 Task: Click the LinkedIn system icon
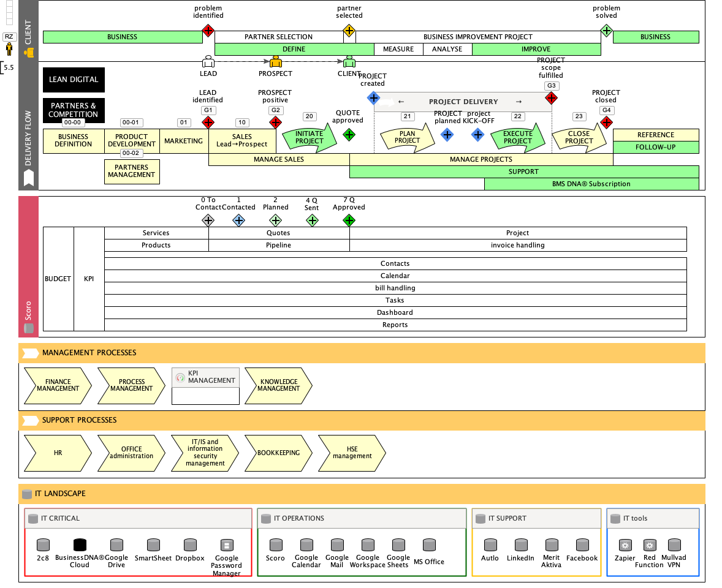tap(521, 545)
